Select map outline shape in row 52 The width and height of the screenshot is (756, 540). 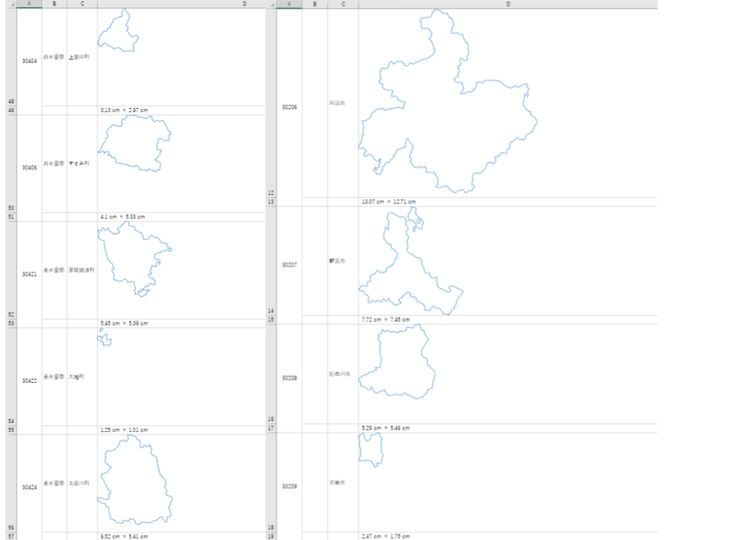(x=134, y=259)
